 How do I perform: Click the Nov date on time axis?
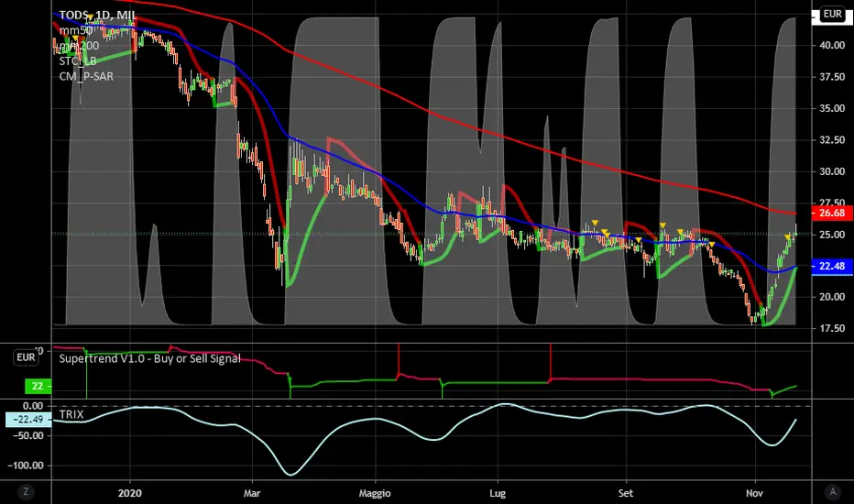754,493
